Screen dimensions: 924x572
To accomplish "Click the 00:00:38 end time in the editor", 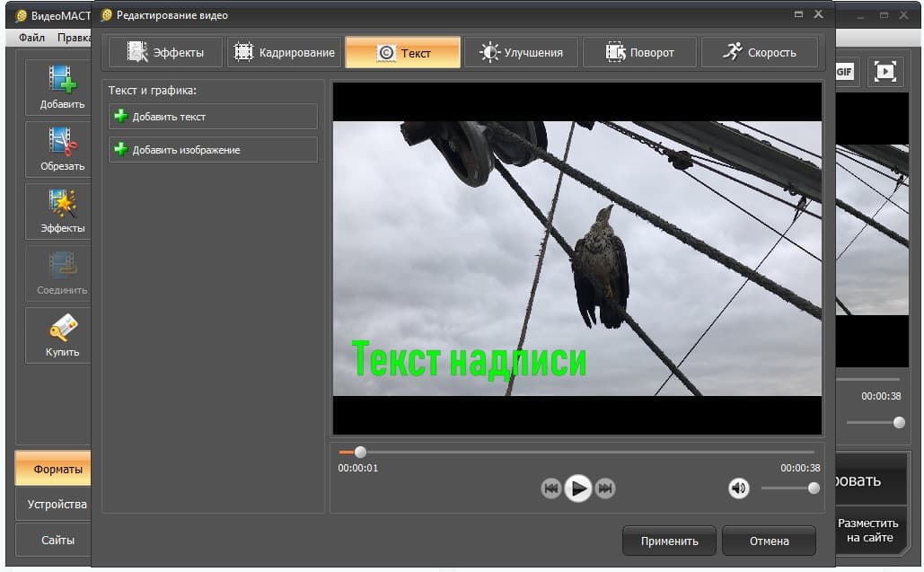I will [x=800, y=468].
